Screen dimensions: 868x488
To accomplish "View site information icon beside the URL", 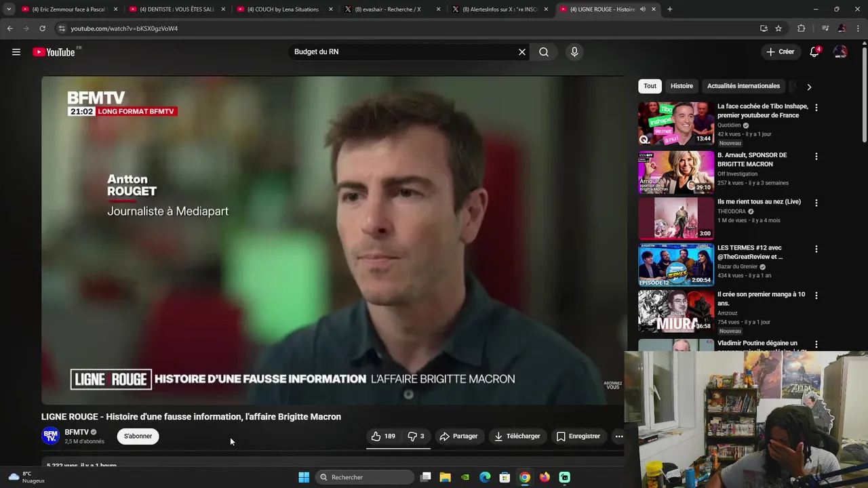I will [62, 28].
